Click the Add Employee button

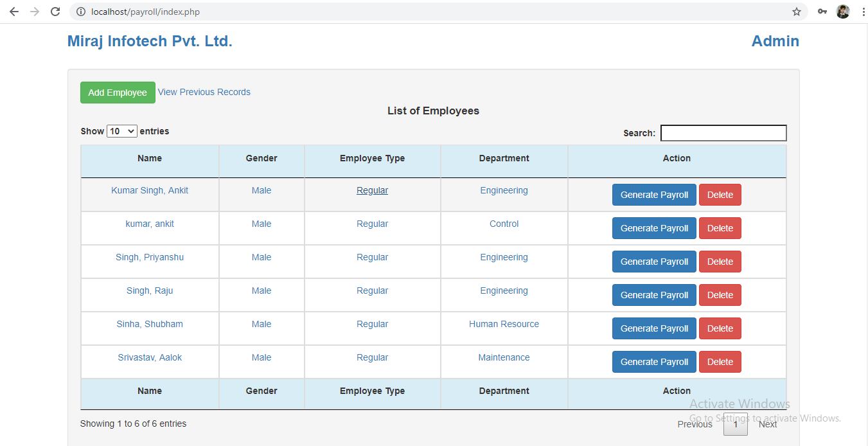[118, 92]
